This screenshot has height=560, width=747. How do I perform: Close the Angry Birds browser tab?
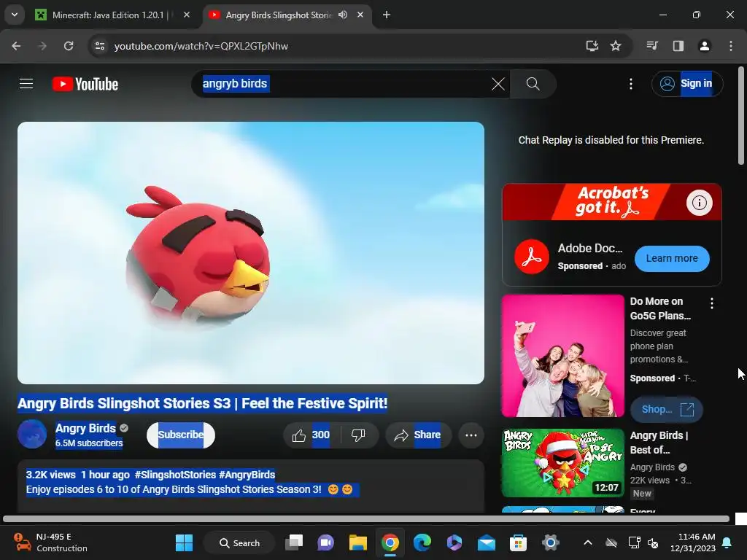pyautogui.click(x=360, y=15)
